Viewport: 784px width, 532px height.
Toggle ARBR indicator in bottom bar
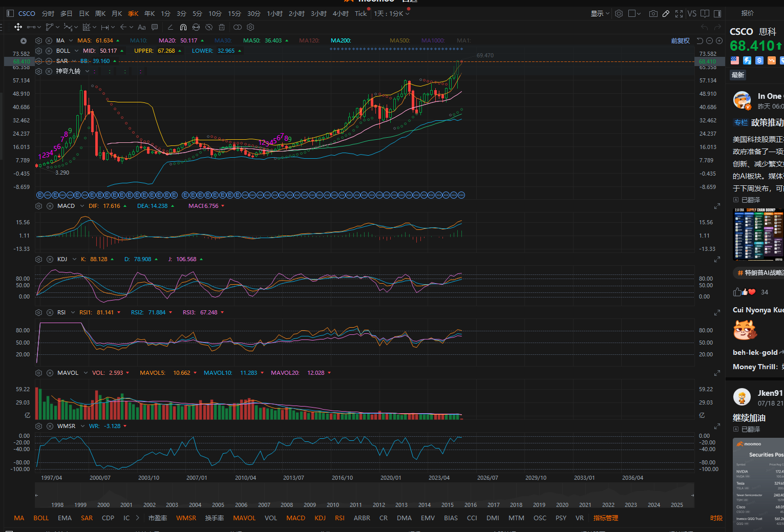pyautogui.click(x=362, y=518)
